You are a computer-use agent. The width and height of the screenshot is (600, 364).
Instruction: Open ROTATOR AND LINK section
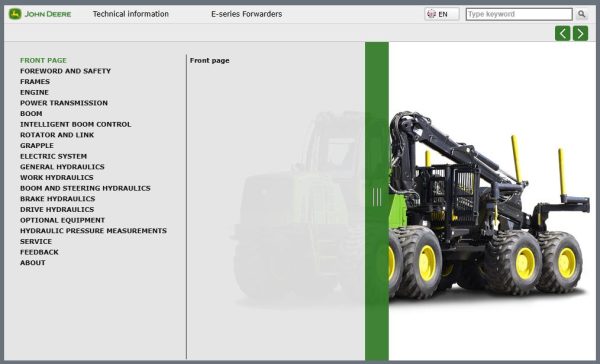click(x=57, y=135)
